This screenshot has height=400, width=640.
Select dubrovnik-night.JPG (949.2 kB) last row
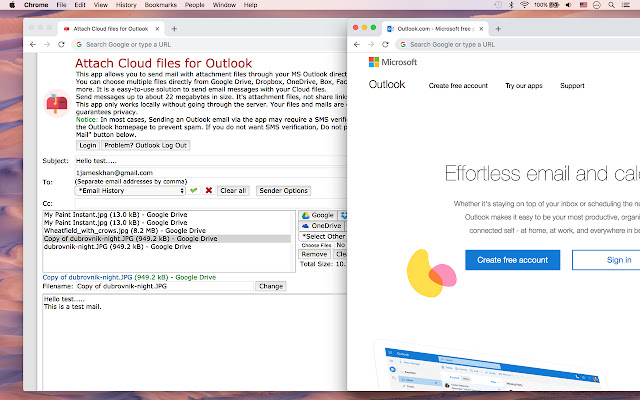tap(167, 247)
